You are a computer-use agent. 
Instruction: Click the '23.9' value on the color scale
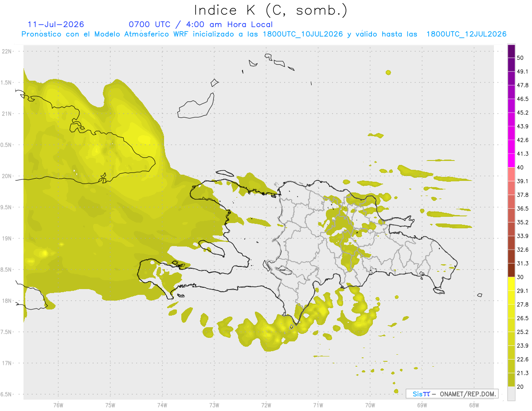coord(523,346)
